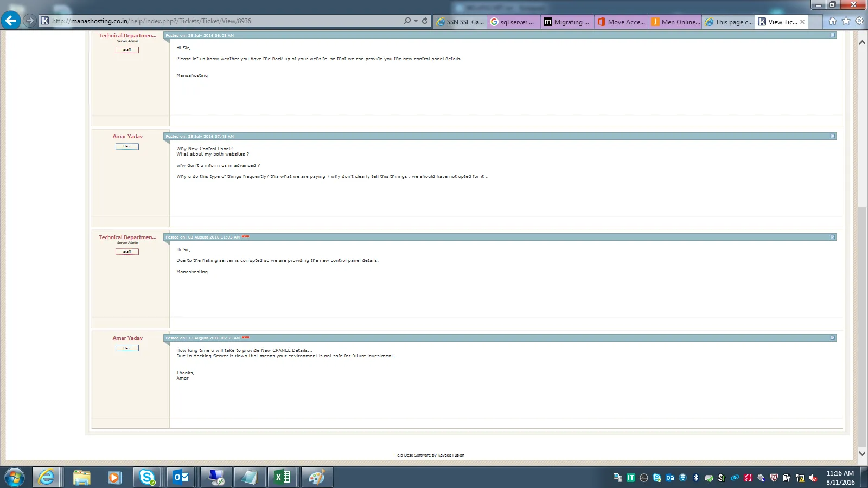Close the 'View Tic...' tab
This screenshot has width=868, height=488.
(x=802, y=22)
